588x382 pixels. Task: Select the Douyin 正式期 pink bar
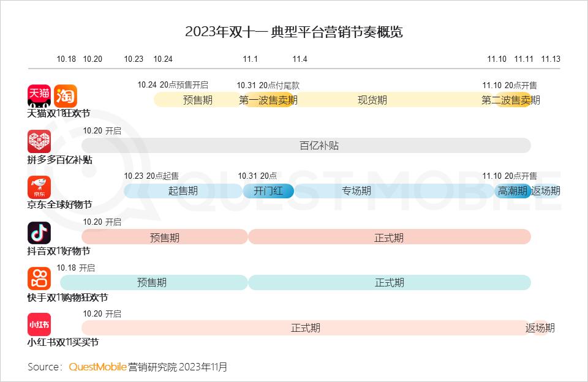tap(390, 237)
